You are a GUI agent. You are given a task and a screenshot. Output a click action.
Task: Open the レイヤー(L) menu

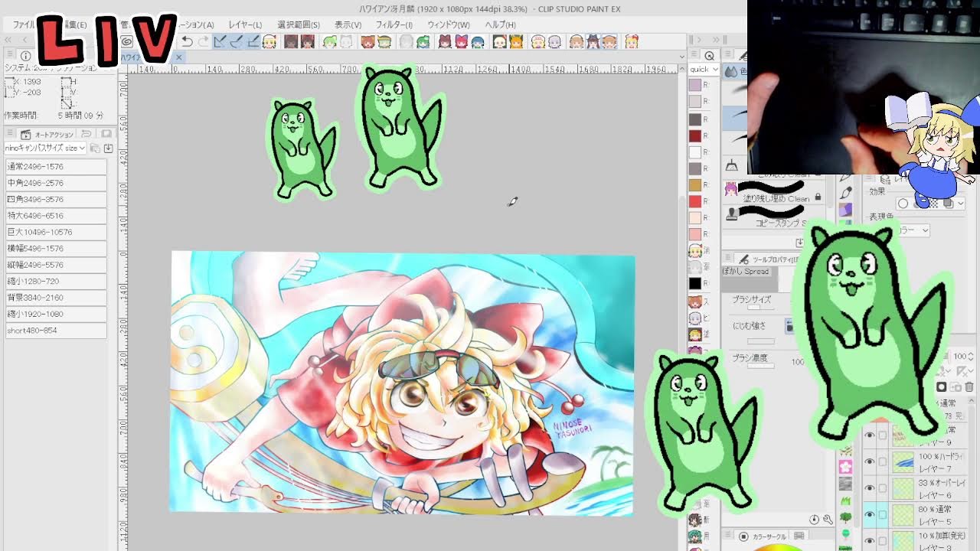pos(245,25)
